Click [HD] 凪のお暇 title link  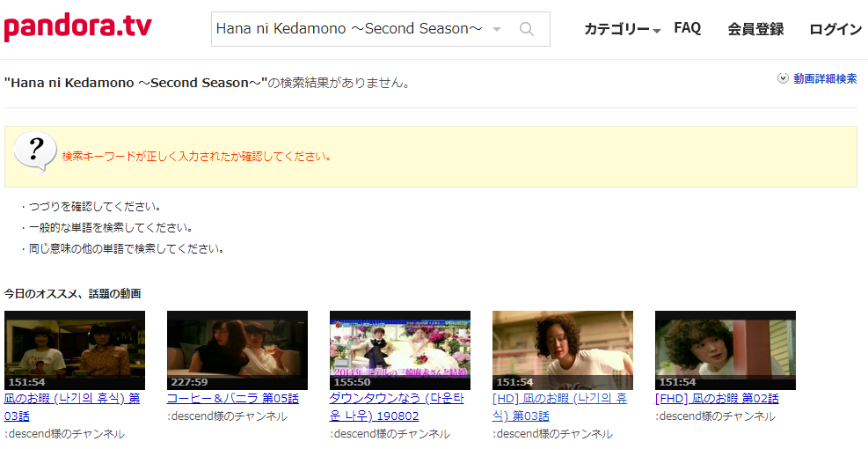point(559,407)
